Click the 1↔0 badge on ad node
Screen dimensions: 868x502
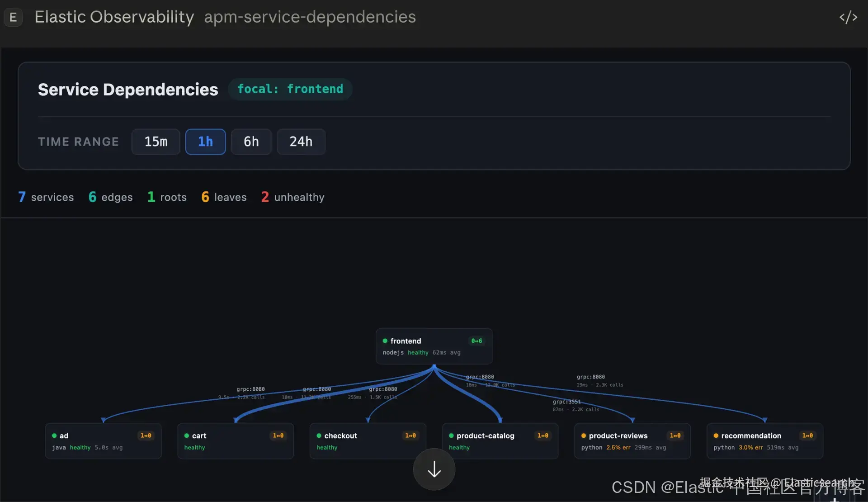coord(146,436)
